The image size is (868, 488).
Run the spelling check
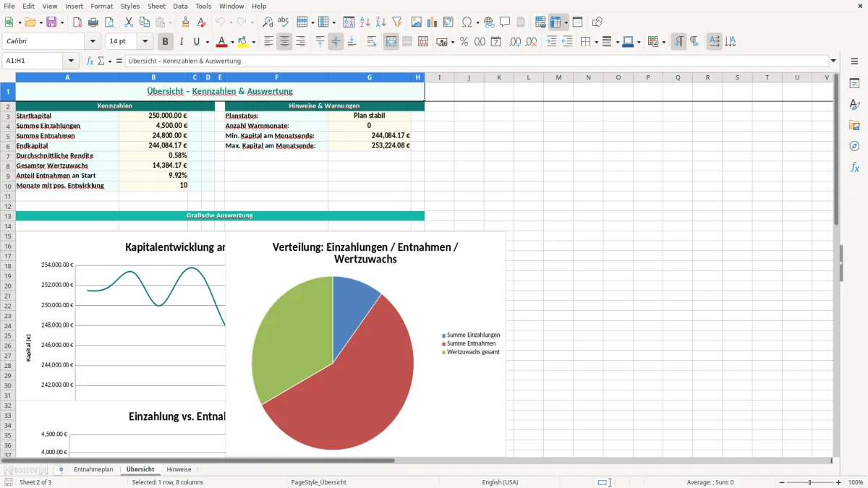(x=284, y=22)
